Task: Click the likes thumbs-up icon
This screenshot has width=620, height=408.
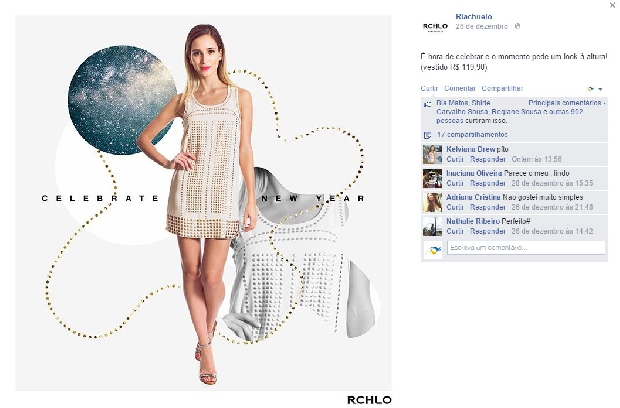Action: (427, 105)
